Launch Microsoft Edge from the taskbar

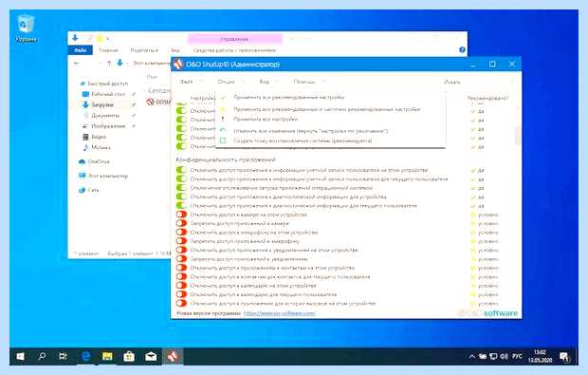pyautogui.click(x=86, y=356)
